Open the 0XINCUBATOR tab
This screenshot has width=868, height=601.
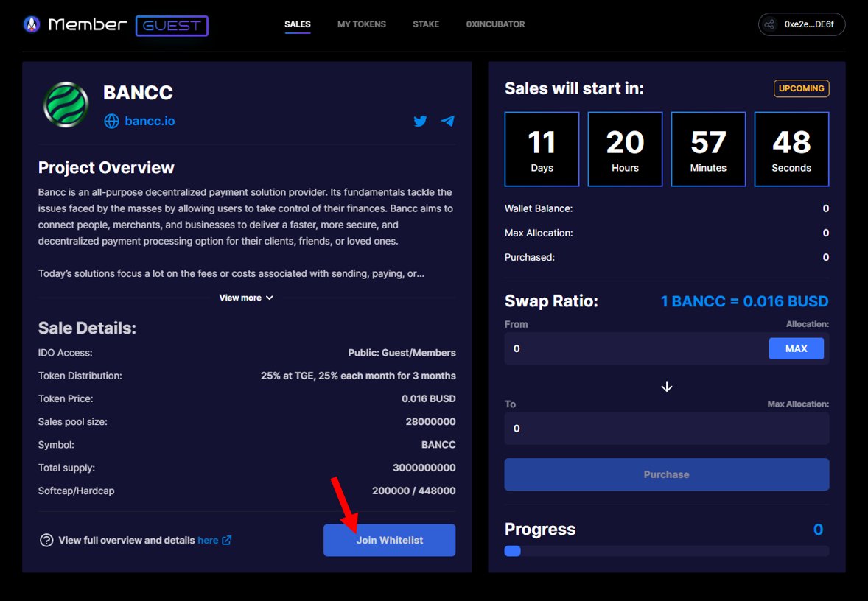[495, 24]
